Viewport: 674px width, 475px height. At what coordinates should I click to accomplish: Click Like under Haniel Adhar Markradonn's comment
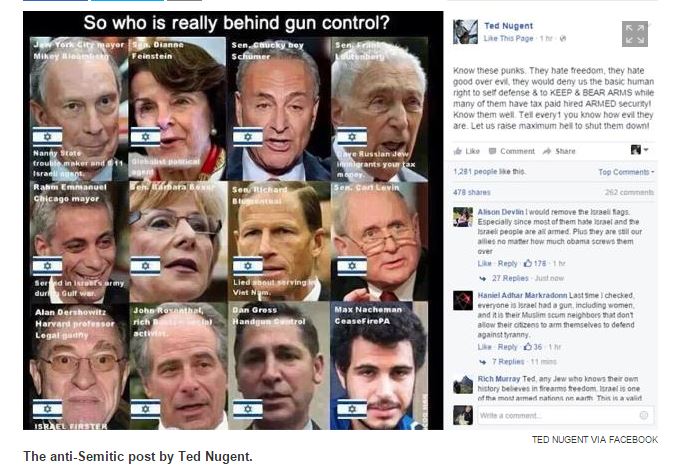point(484,347)
